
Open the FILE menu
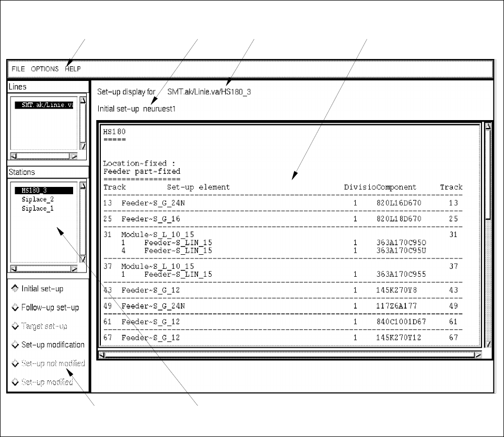click(18, 69)
